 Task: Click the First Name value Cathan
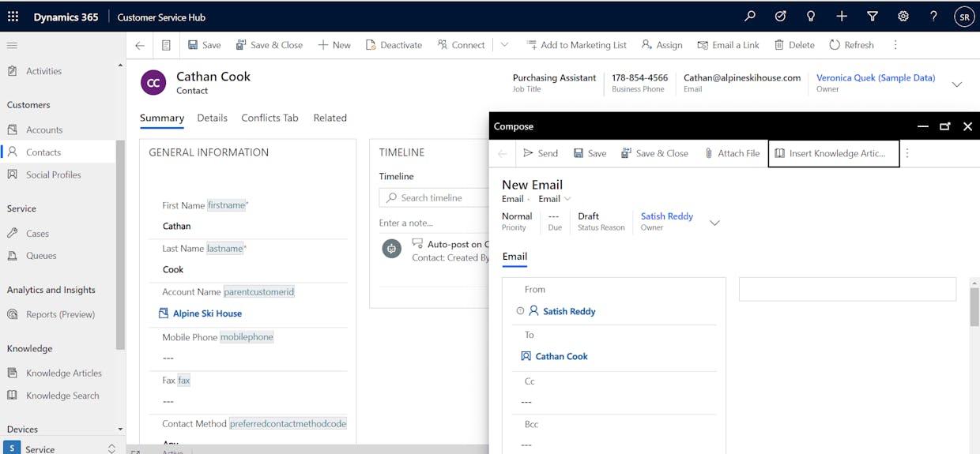(x=177, y=226)
